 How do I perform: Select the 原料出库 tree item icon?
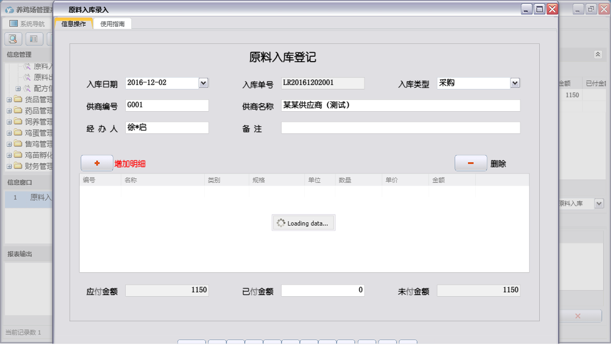point(27,77)
